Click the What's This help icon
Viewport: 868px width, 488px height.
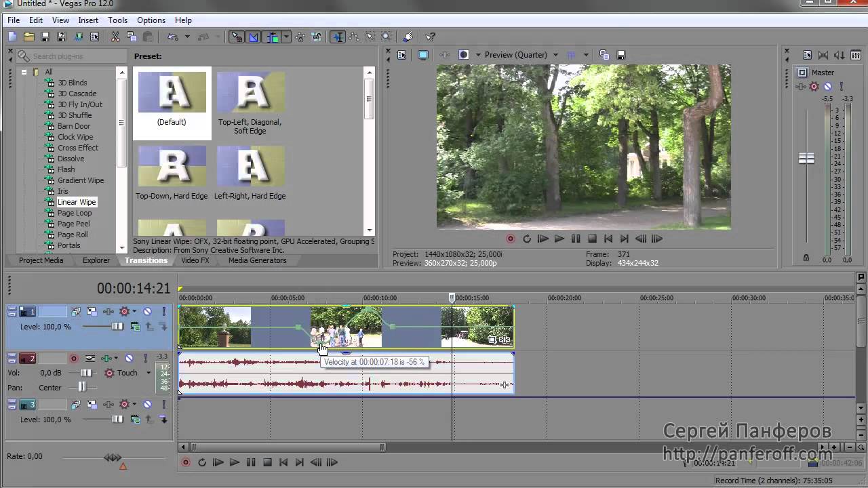tap(430, 37)
